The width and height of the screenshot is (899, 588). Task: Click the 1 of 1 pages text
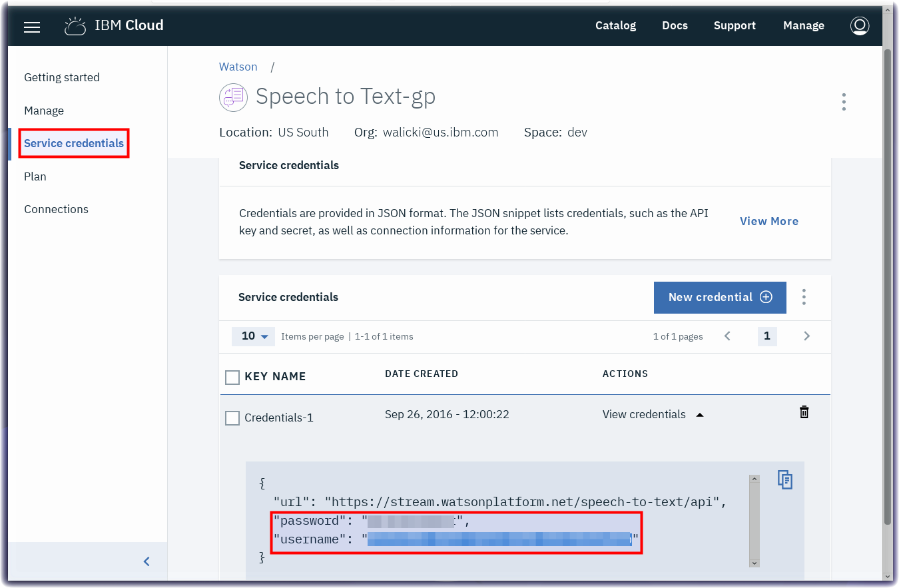[x=678, y=336]
